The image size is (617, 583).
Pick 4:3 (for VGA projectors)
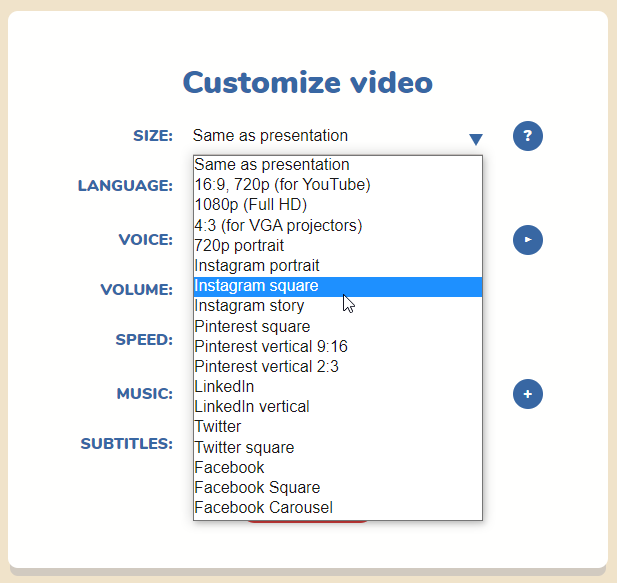coord(278,226)
